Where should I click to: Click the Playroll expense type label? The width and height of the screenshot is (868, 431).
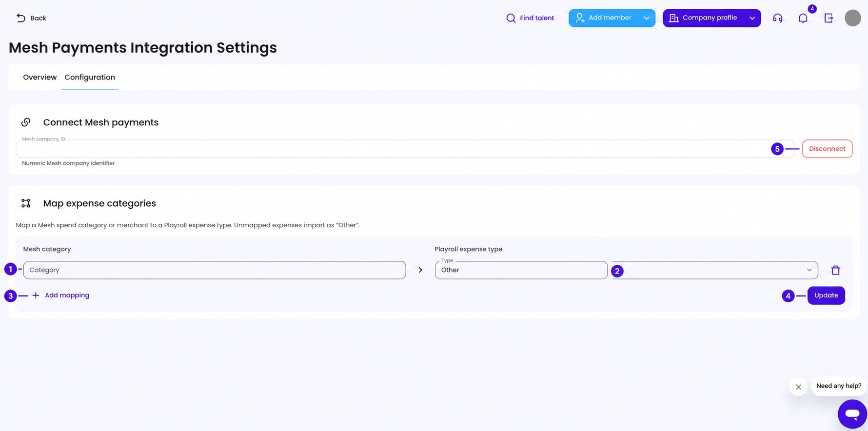coord(469,249)
